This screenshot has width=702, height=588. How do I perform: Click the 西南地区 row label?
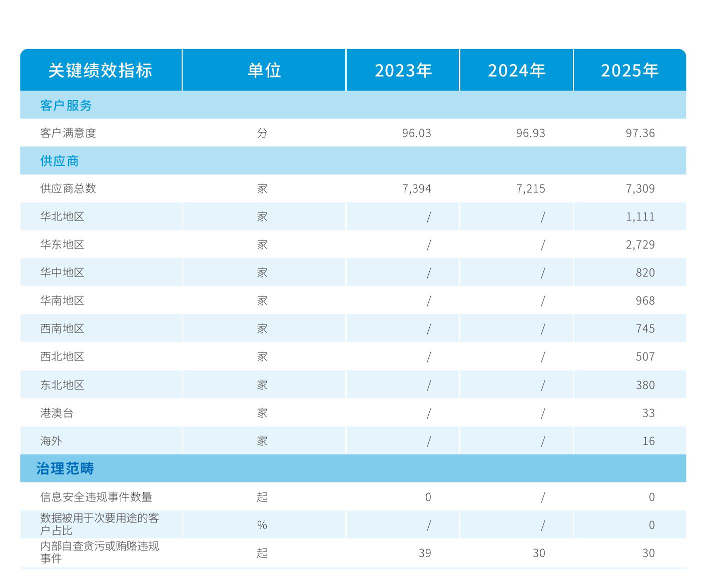coord(63,328)
